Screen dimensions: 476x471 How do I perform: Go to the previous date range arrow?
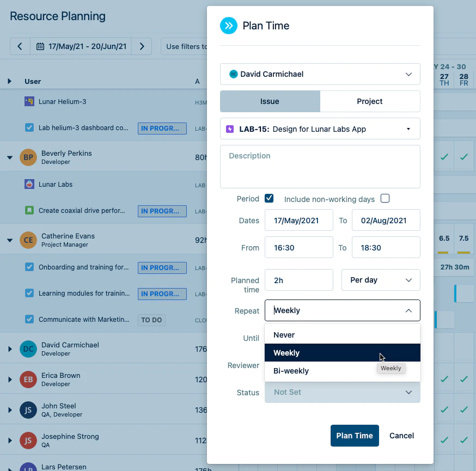20,46
